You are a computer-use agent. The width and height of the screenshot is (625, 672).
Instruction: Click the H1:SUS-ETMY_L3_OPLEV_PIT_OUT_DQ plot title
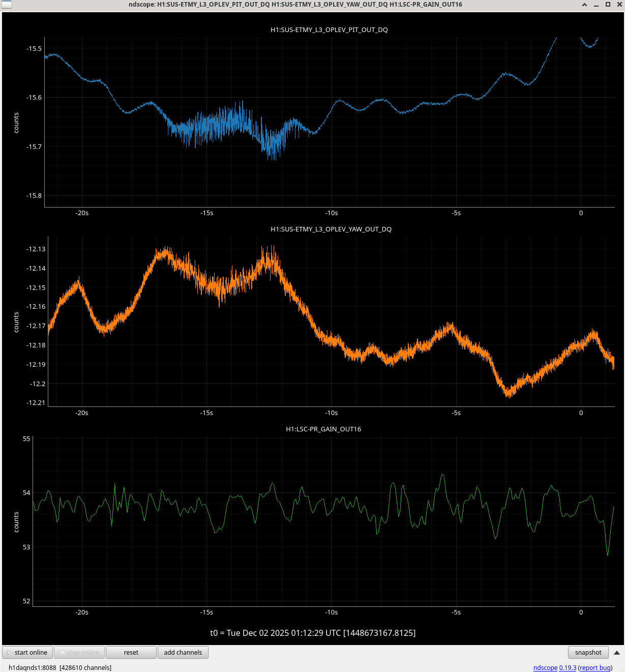click(329, 30)
